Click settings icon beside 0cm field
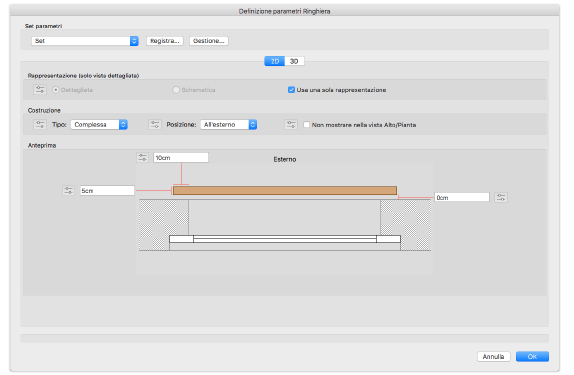The image size is (574, 375). (x=501, y=197)
